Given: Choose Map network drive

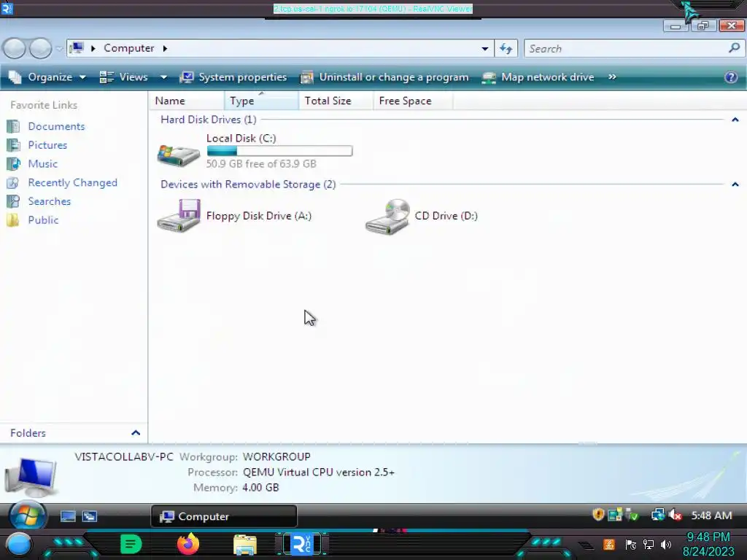Looking at the screenshot, I should click(538, 77).
